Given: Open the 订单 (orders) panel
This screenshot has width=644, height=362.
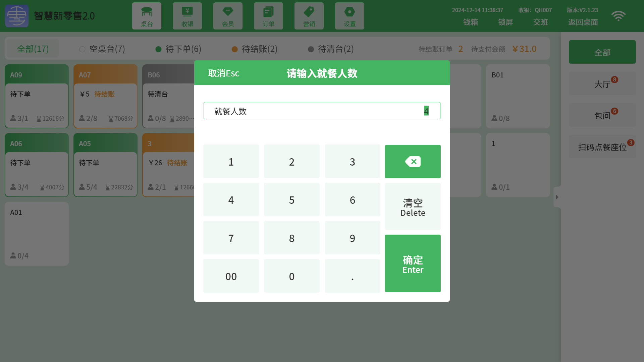Looking at the screenshot, I should (x=268, y=16).
